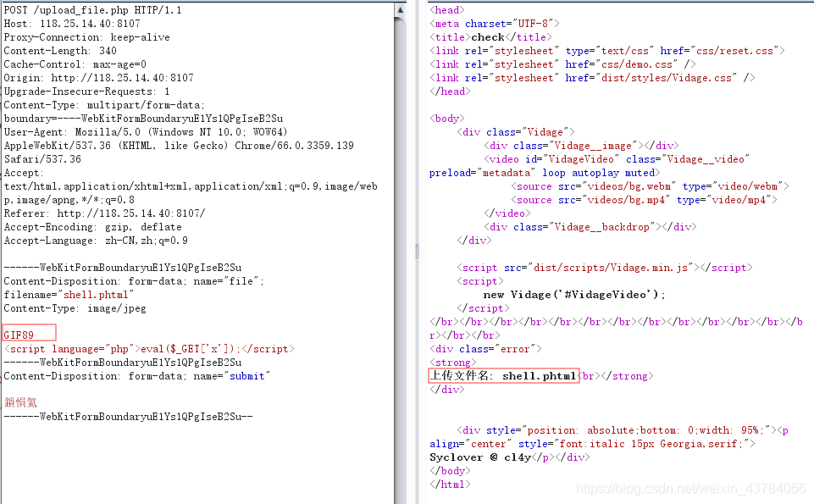Click the 'boundary=----WebKitFormBoundaryuE1Ys1QPgIseB2Su' line

pyautogui.click(x=143, y=119)
